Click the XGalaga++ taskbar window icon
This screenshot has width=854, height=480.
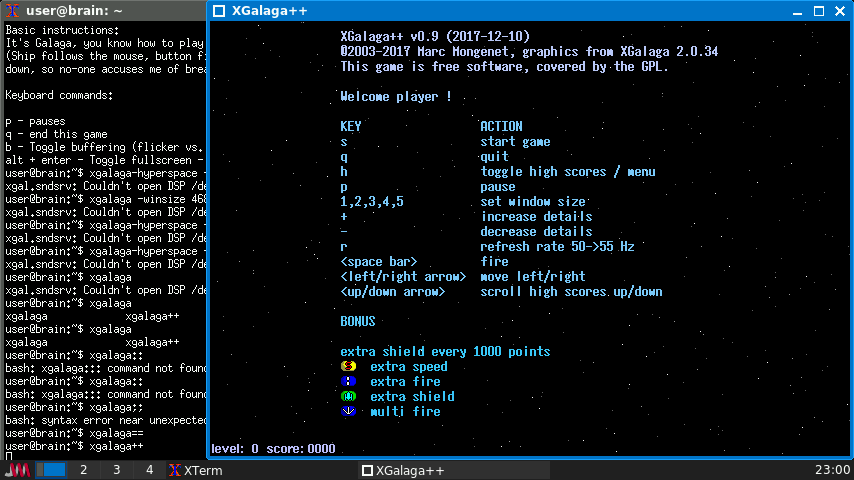coord(366,470)
